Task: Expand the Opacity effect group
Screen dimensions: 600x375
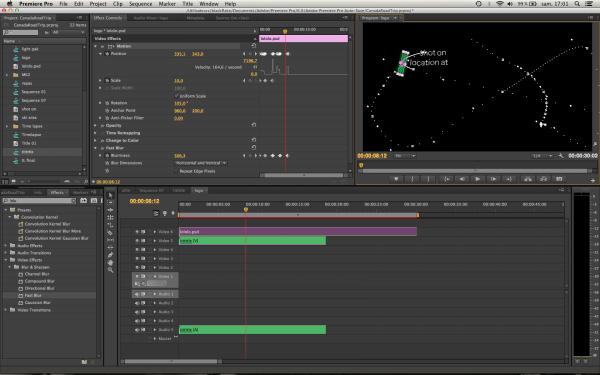Action: [96, 126]
